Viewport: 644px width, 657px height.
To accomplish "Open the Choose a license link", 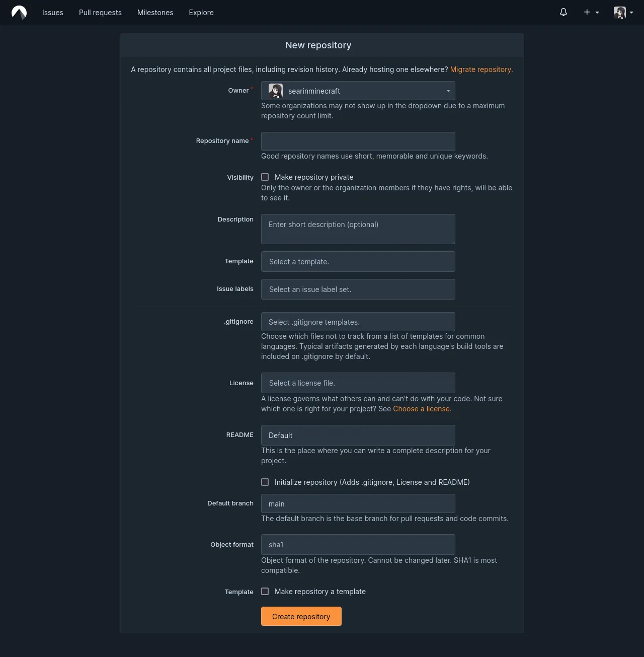I will pyautogui.click(x=422, y=408).
